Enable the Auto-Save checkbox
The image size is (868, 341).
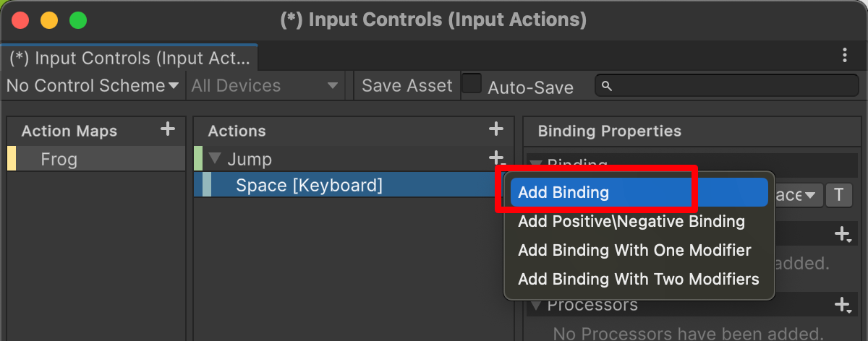472,84
